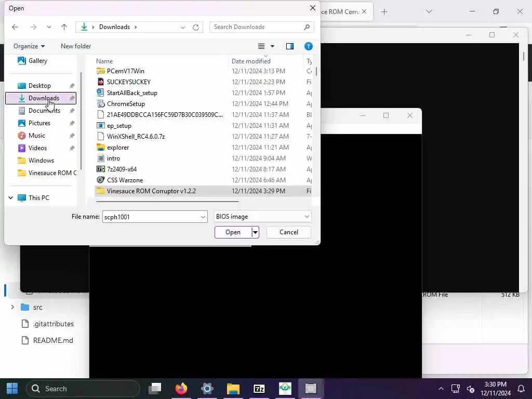Select Desktop in the navigation pane

39,86
